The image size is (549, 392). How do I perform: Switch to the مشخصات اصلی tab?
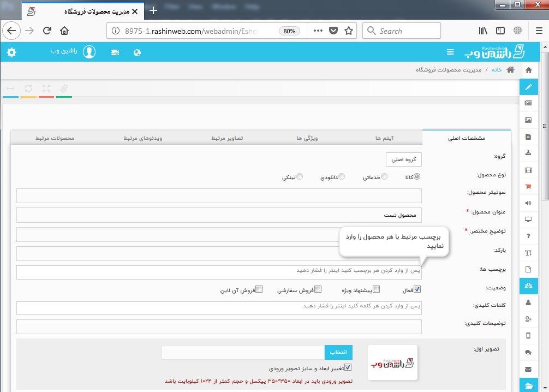467,138
